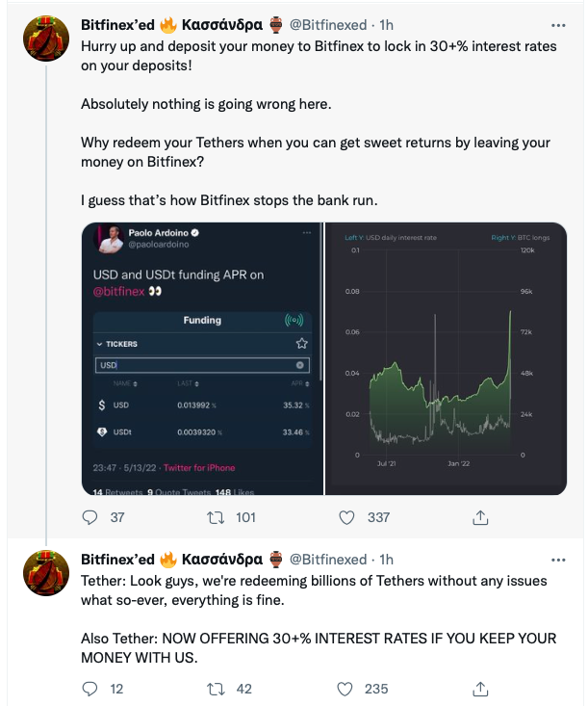Like the first tweet with 337 likes
This screenshot has height=706, width=588.
(x=349, y=517)
